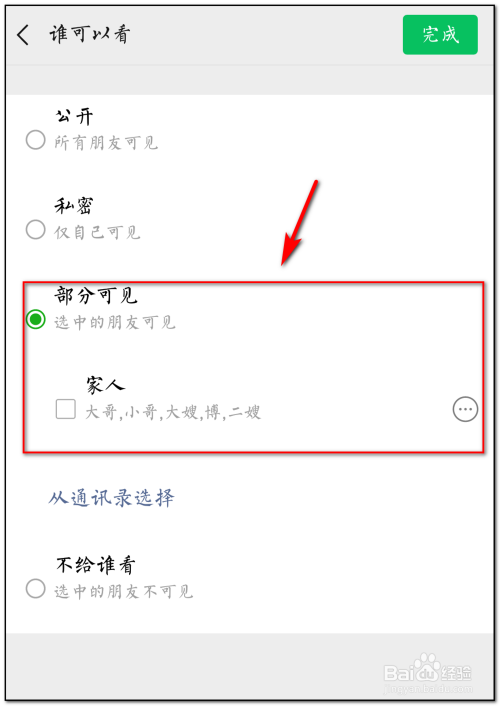Open the 从通讯录选择 link

tap(111, 498)
